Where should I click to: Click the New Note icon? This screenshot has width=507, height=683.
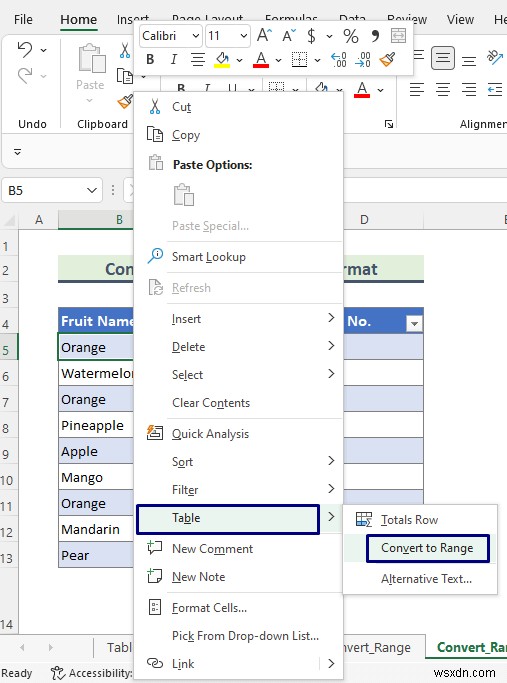click(x=155, y=576)
